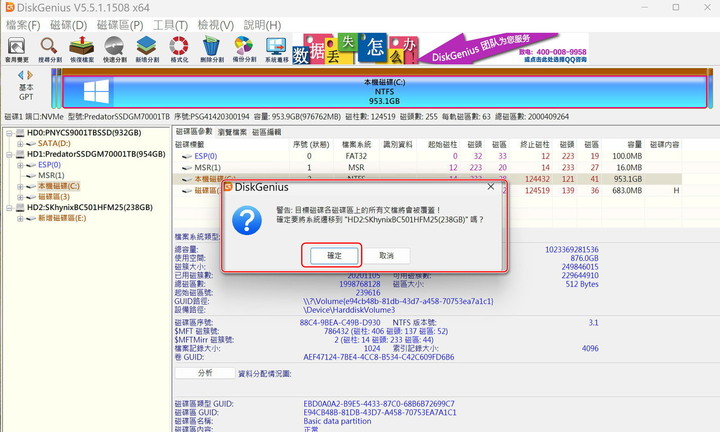
Task: Open the 磁碟區(P) menu
Action: point(120,25)
